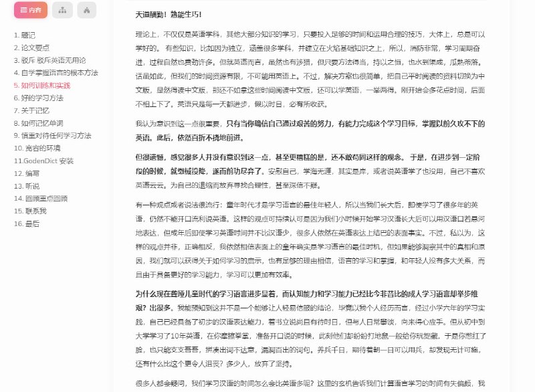Open the horizontal tree outline view icon
Image resolution: width=535 pixels, height=392 pixels.
[62, 11]
